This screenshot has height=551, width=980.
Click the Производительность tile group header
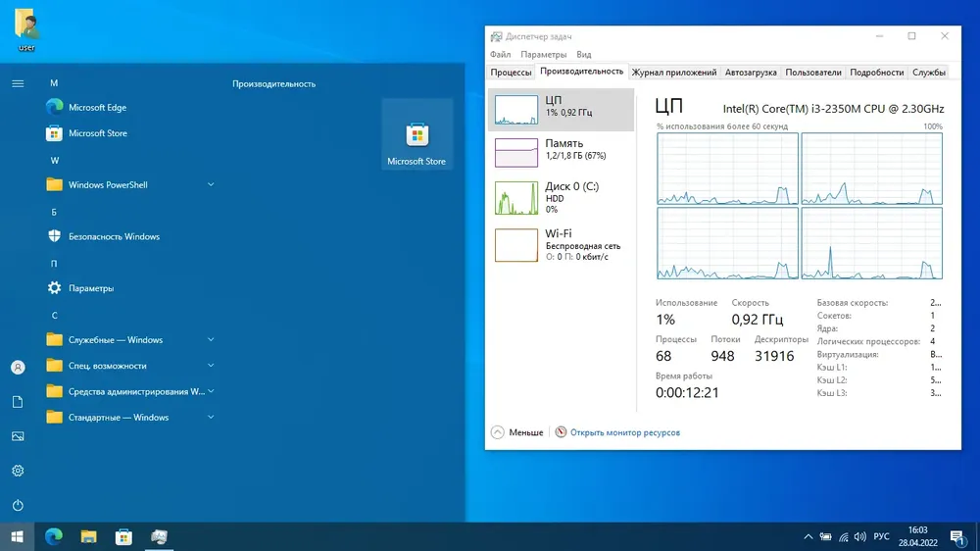(x=273, y=83)
